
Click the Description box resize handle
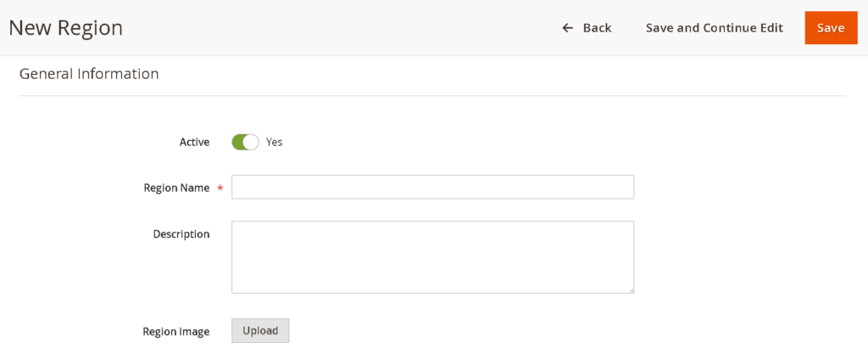(x=630, y=289)
